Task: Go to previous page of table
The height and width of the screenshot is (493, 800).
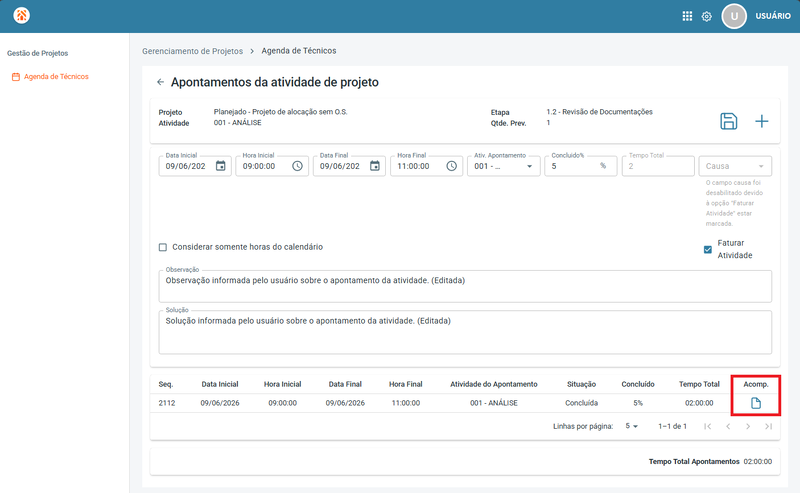Action: pos(728,426)
